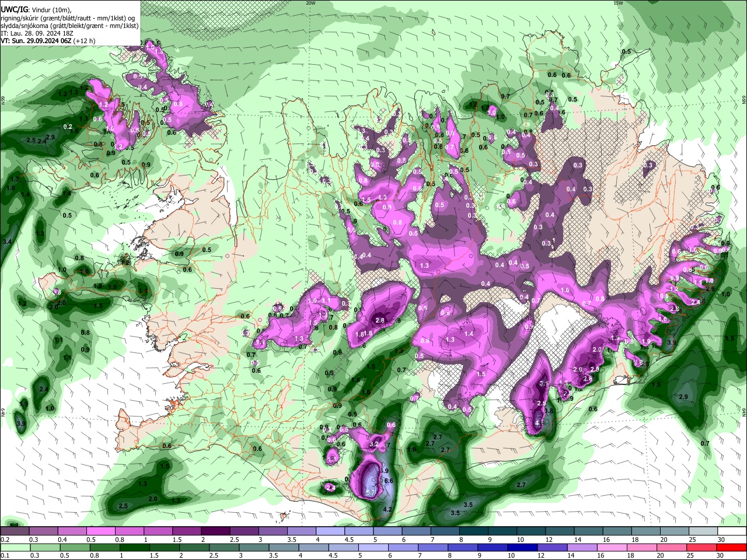Pick upper legend swatch between 0.5 and 0.8
The height and width of the screenshot is (560, 747).
(100, 531)
